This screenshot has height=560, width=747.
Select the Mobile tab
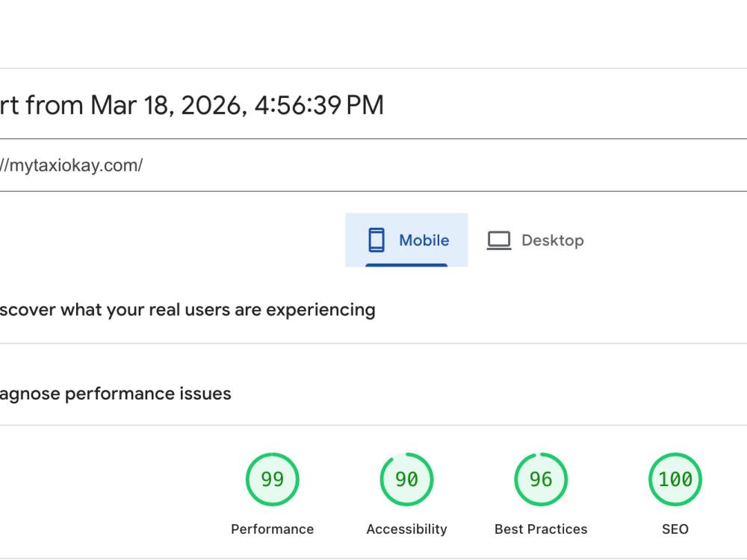(406, 240)
